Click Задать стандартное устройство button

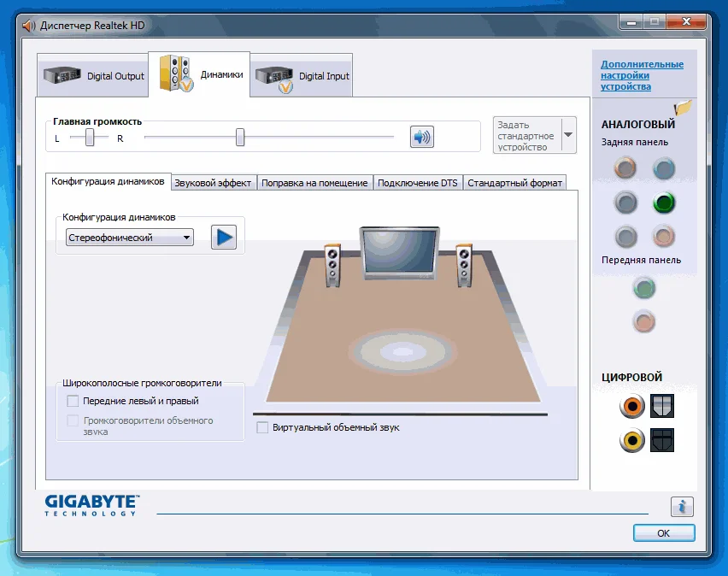click(527, 135)
